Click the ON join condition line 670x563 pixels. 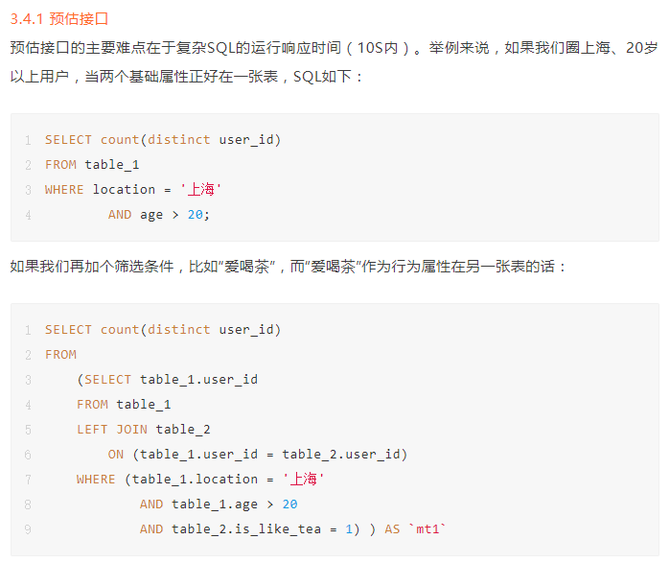(258, 455)
